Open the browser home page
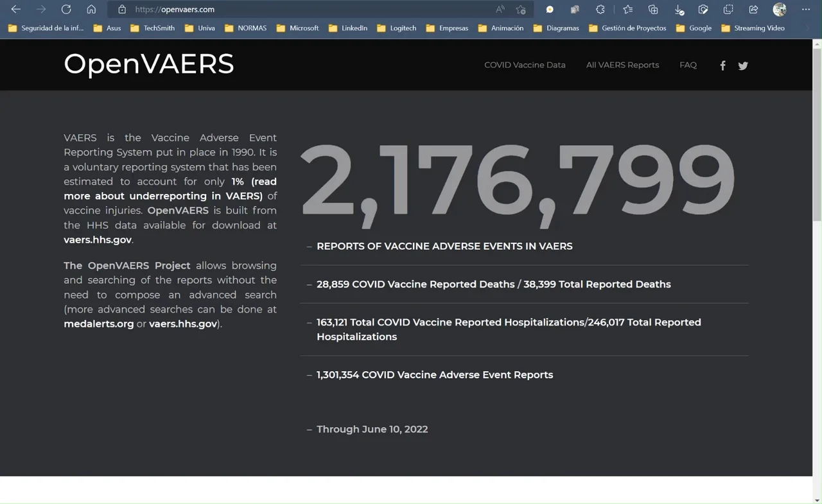The height and width of the screenshot is (504, 822). (x=91, y=10)
